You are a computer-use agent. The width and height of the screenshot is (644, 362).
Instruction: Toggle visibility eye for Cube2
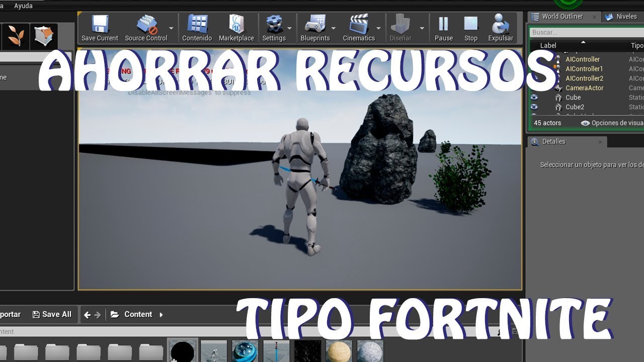coord(534,107)
